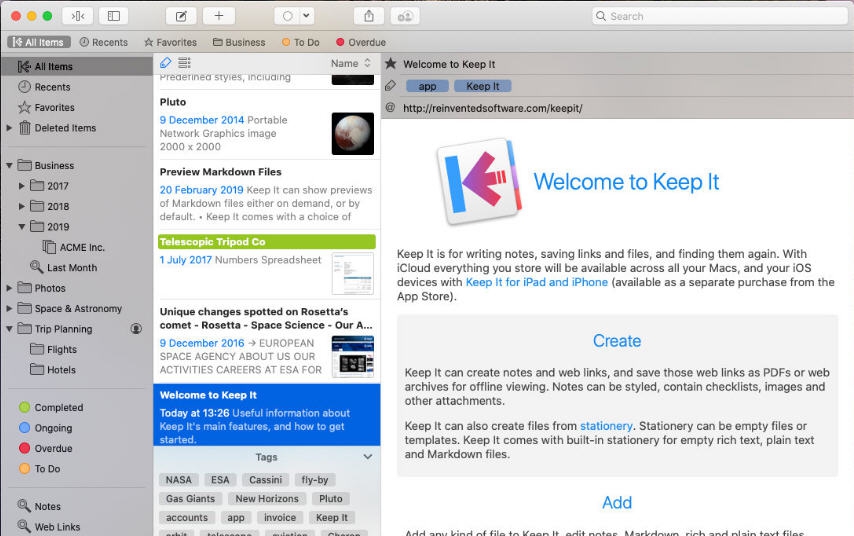Select the green Completed label
Viewport: 854px width, 536px height.
(x=51, y=407)
